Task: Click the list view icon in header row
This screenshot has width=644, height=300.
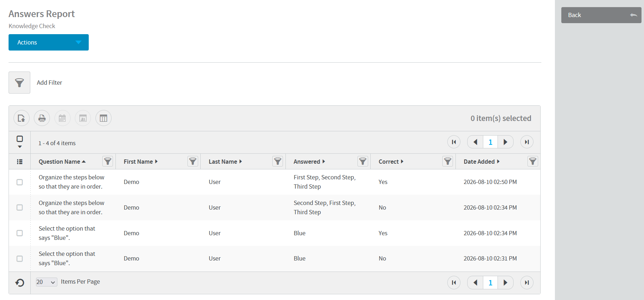Action: tap(20, 162)
